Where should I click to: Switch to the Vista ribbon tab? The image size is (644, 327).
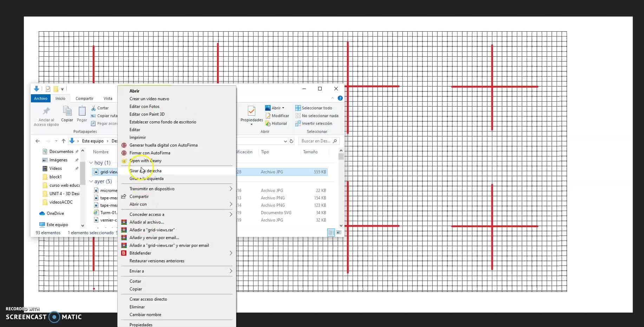[108, 98]
